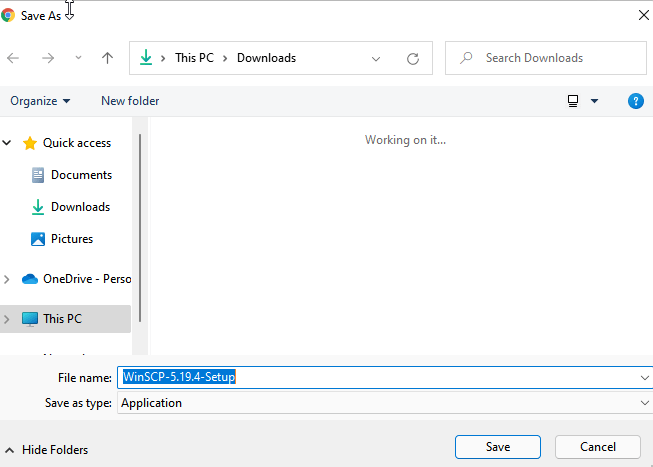Collapse the Quick access tree node

click(8, 143)
